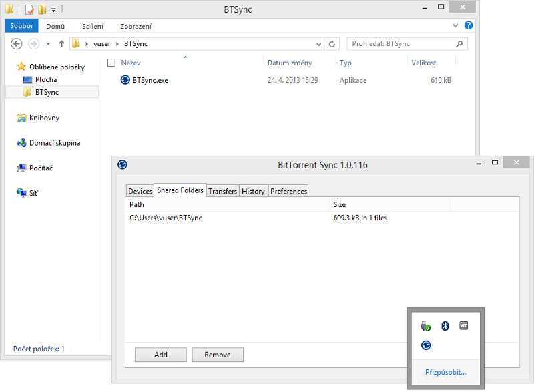Expand the ribbon with the chevron
This screenshot has width=534, height=392.
pyautogui.click(x=455, y=25)
